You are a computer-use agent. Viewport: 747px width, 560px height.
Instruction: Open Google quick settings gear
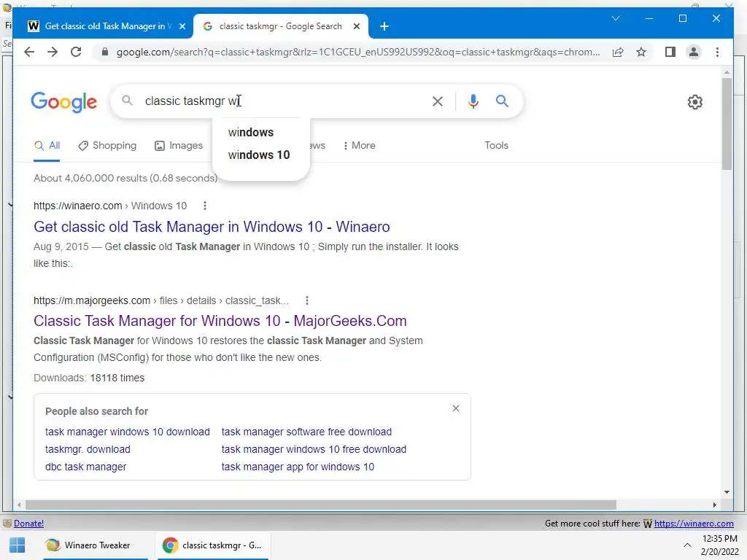[695, 102]
